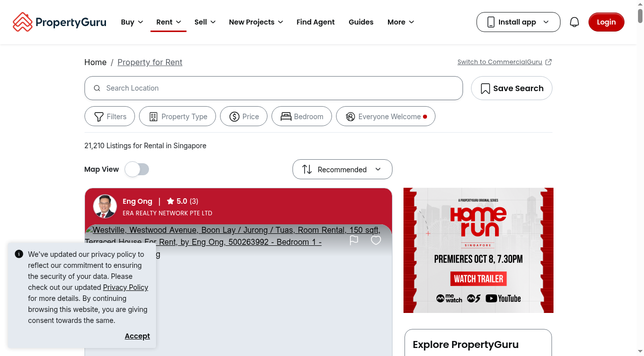
Task: Open the Recommended sort dropdown
Action: click(x=342, y=169)
